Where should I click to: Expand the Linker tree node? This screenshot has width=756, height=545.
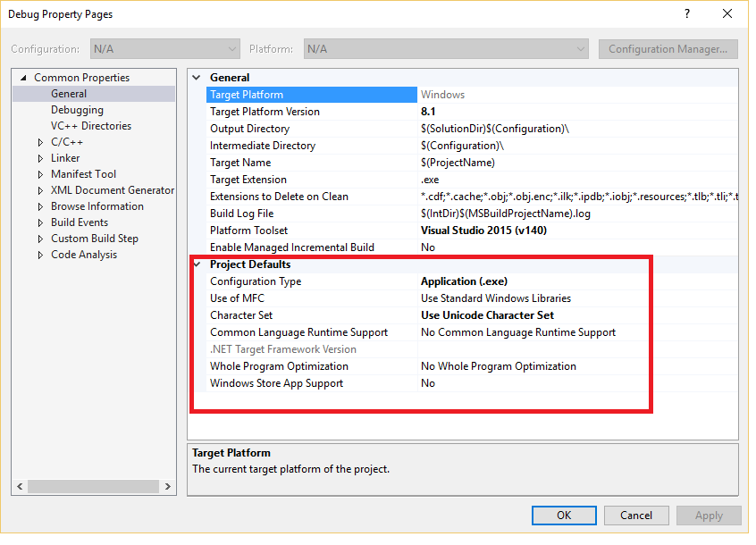39,157
